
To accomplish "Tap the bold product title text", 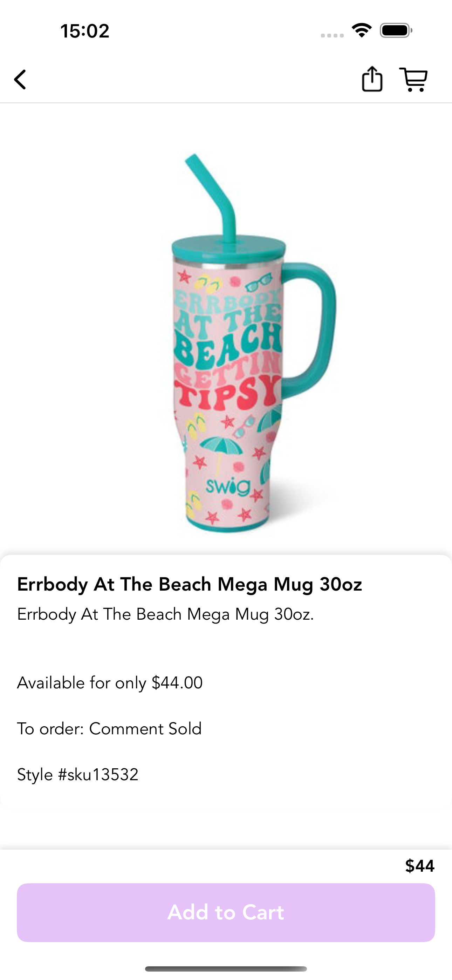I will [190, 584].
